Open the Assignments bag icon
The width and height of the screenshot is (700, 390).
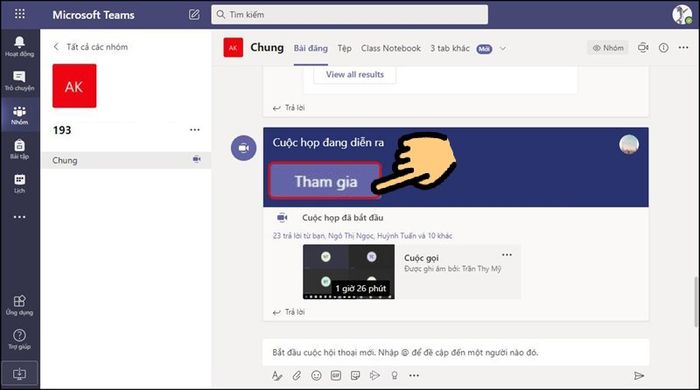click(x=19, y=145)
